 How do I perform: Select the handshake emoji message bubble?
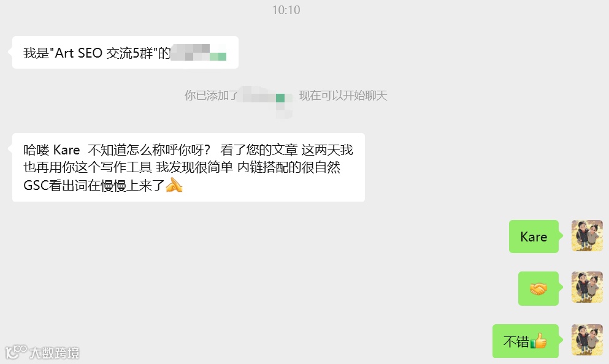point(538,289)
